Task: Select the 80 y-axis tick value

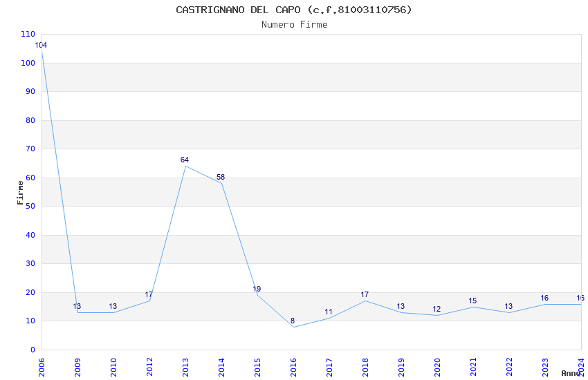Action: coord(30,120)
